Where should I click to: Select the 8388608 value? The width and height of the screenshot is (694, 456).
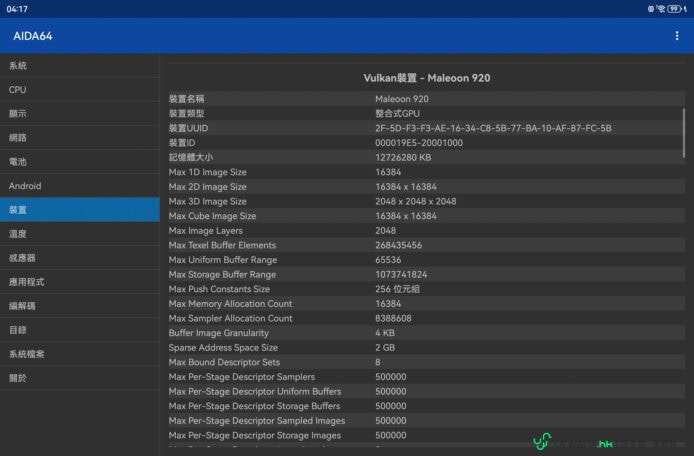click(x=393, y=318)
